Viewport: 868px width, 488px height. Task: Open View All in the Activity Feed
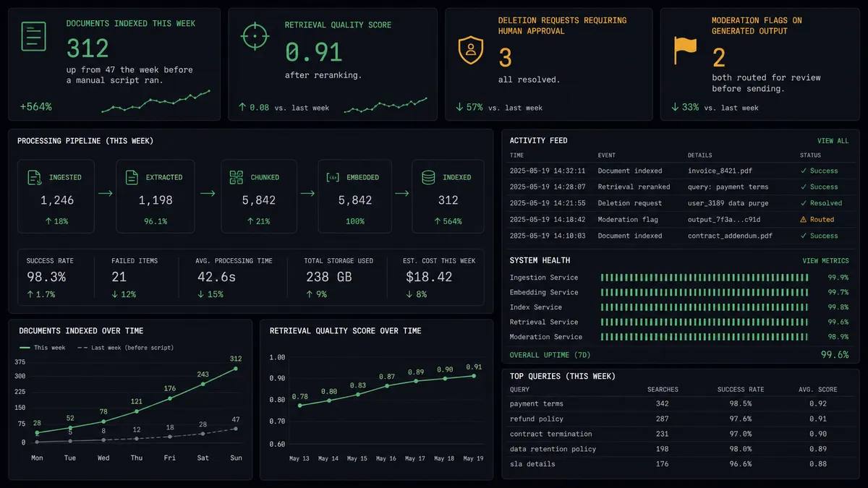833,141
